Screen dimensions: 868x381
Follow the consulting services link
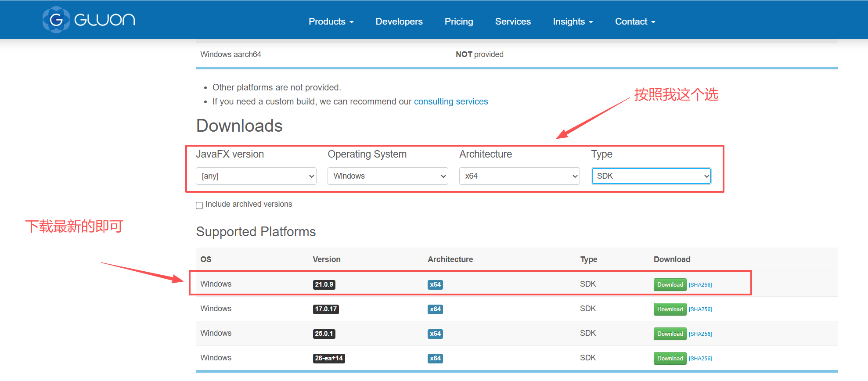tap(451, 101)
